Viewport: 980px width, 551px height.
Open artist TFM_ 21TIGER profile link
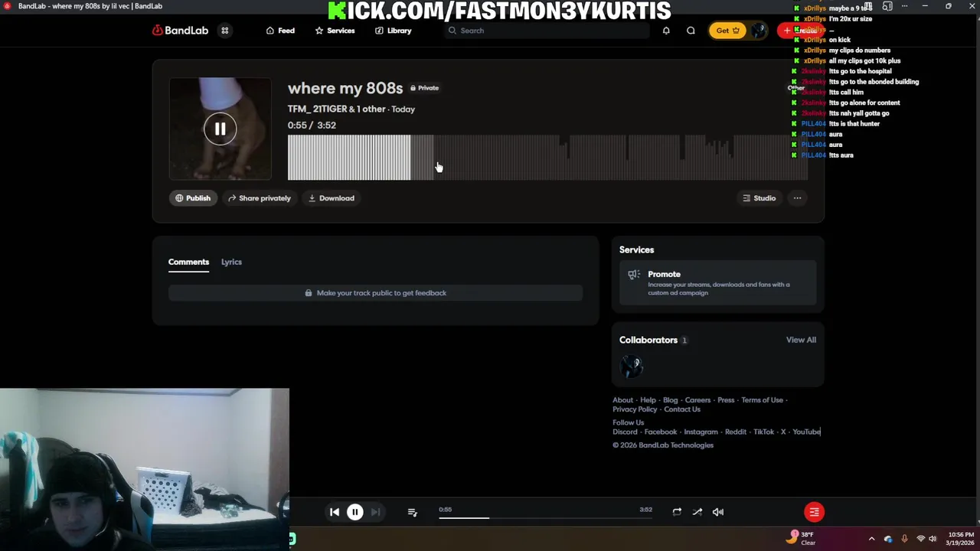[x=317, y=109]
